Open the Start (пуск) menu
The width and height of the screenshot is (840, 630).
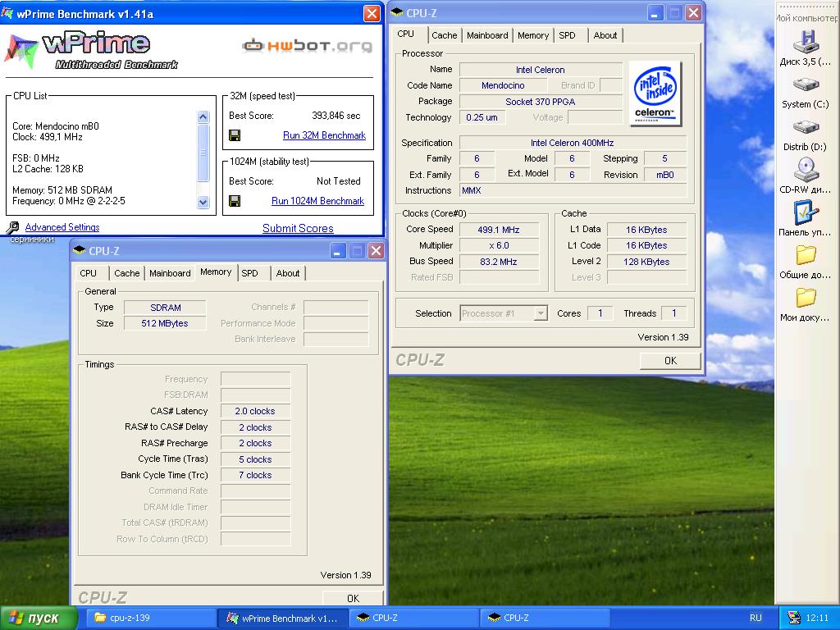pos(39,619)
